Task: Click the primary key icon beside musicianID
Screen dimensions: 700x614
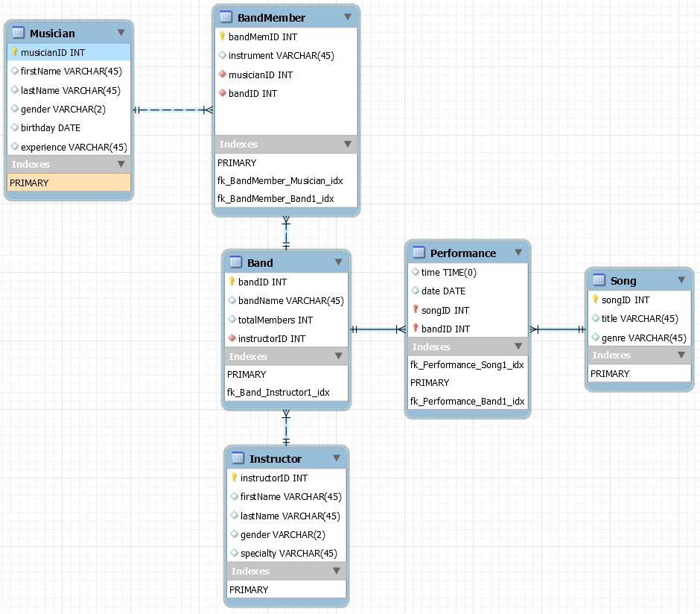Action: (14, 52)
